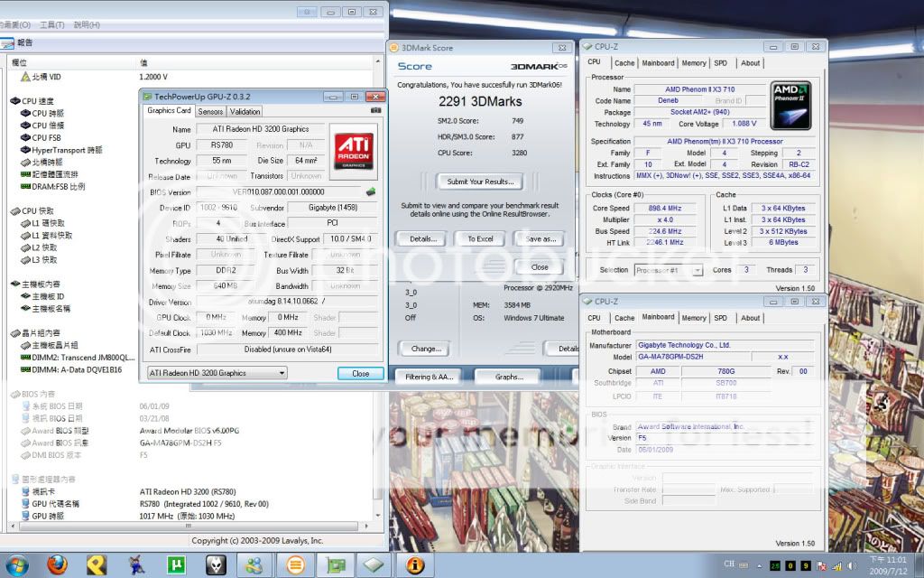Open the 工具(T) menu
This screenshot has height=578, width=924.
point(51,24)
